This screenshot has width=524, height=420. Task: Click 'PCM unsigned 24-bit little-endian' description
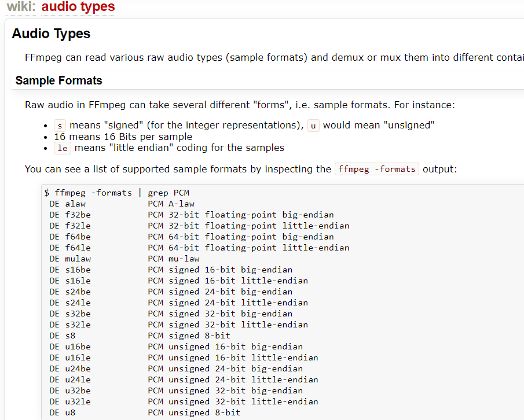[x=233, y=380]
